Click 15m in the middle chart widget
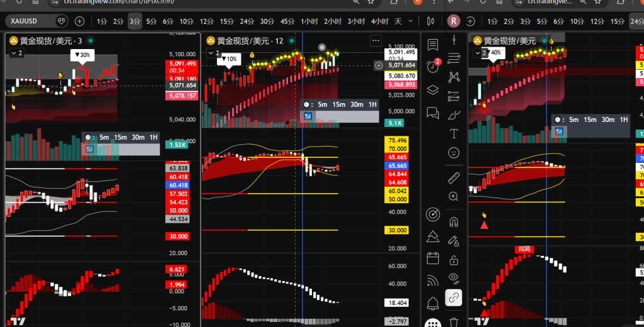 [338, 104]
